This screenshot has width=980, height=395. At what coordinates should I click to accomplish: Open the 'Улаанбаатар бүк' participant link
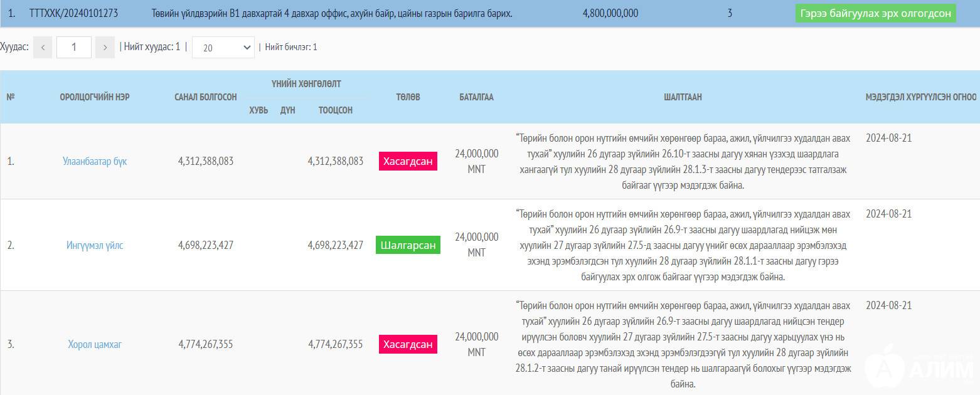click(95, 161)
